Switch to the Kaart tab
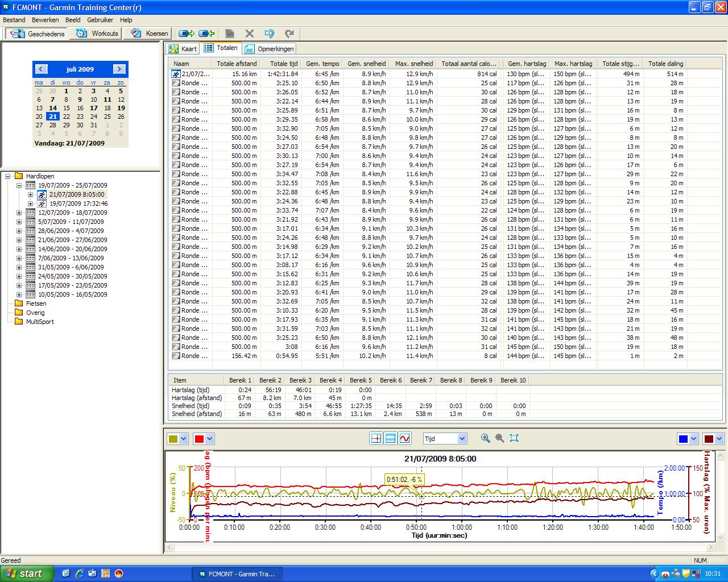 click(x=183, y=49)
